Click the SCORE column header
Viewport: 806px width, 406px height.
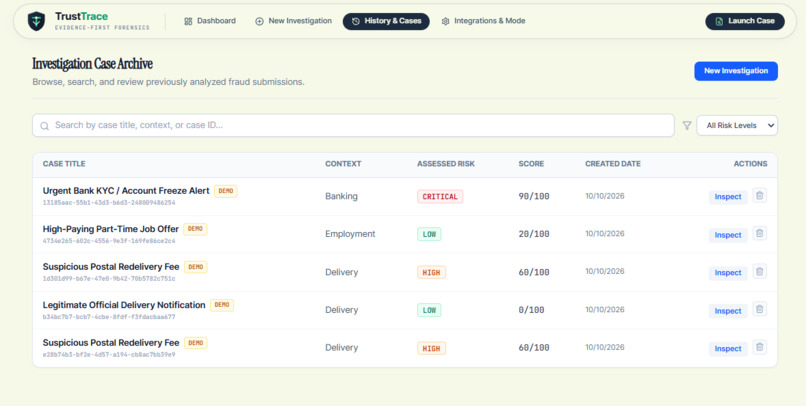[x=531, y=164]
